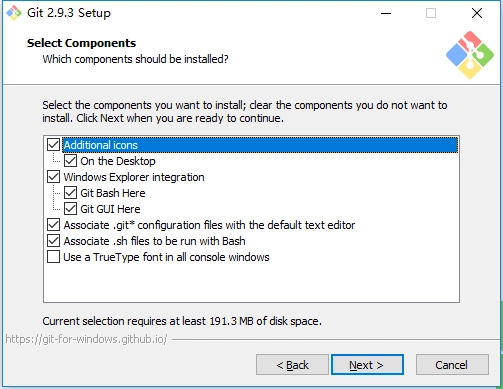This screenshot has width=503, height=389.
Task: Minimize the Git Setup window
Action: click(x=386, y=13)
